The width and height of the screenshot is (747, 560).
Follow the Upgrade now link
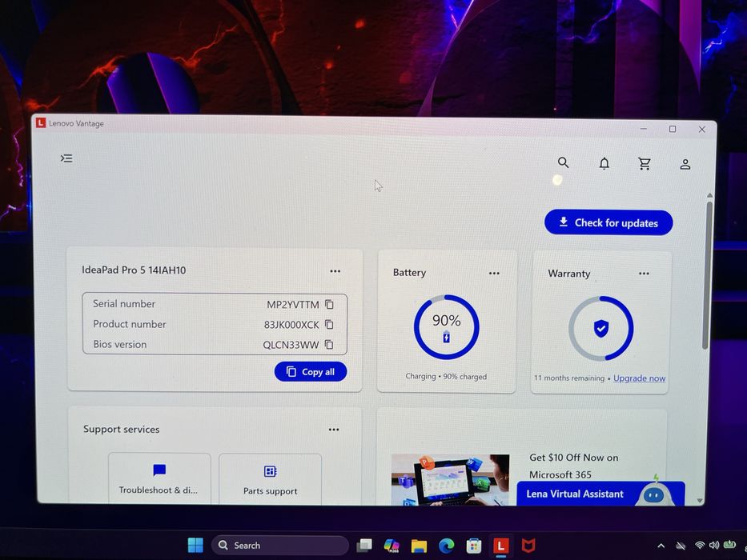(x=640, y=378)
